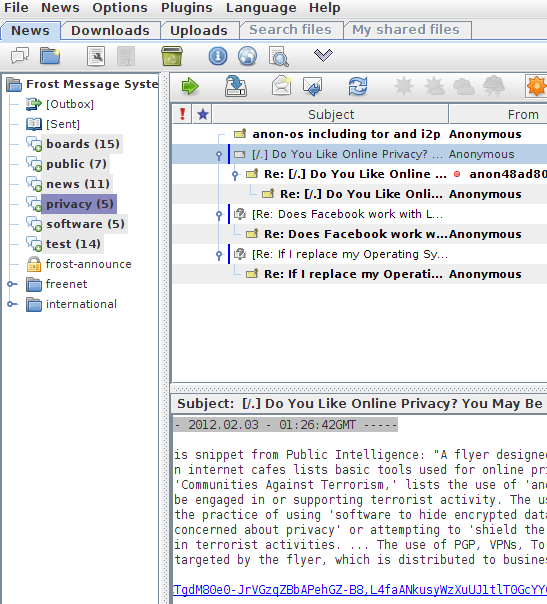Click the blue freenet key link in message
The image size is (547, 604).
tap(360, 590)
